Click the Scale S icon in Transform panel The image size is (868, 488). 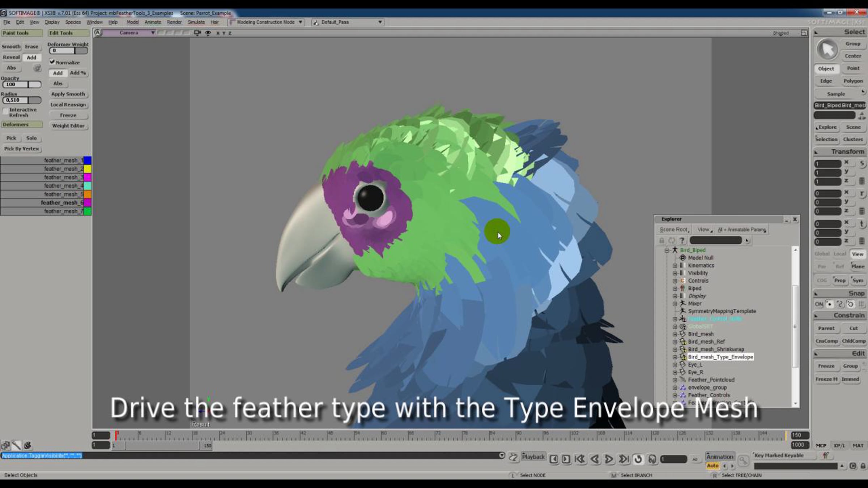[862, 164]
